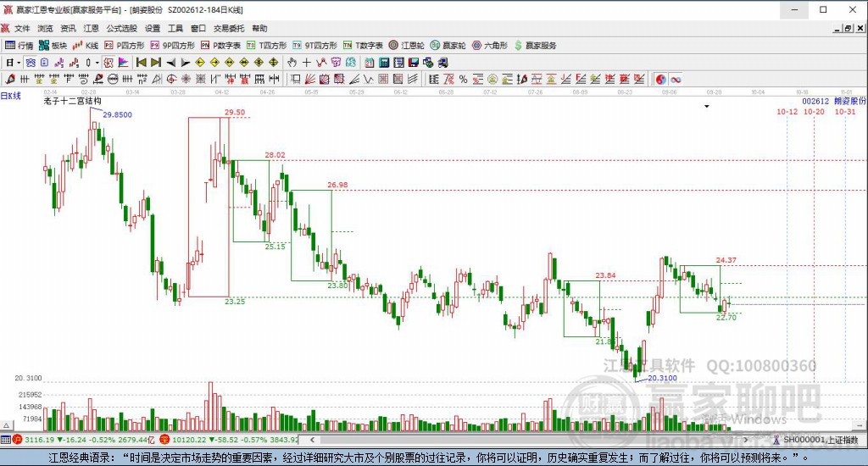Open the T四方形 time square tool

click(267, 46)
